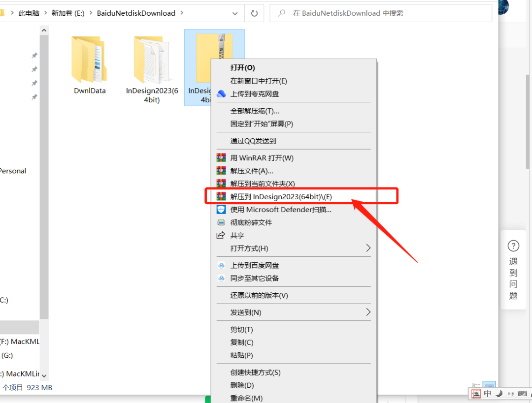This screenshot has width=532, height=403.
Task: Toggle the full/half-width moon icon
Action: click(499, 394)
